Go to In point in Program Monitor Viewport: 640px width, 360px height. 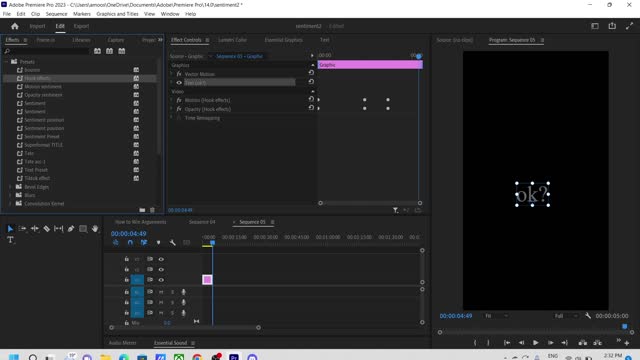click(x=507, y=343)
